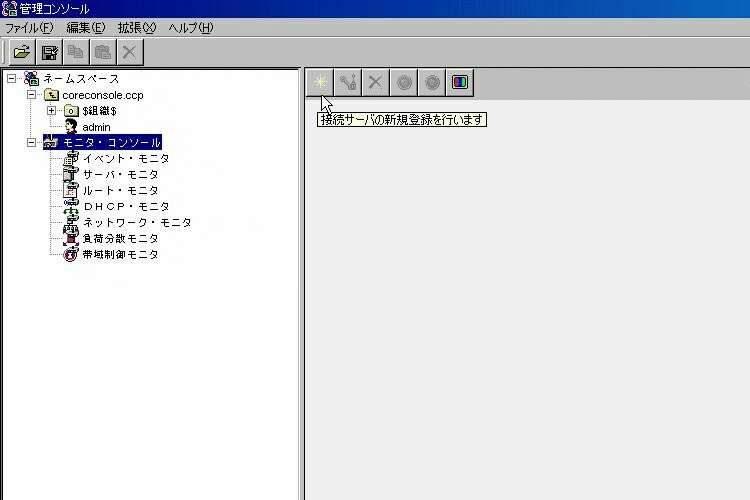
Task: Select モニタ・コンソール in the tree
Action: coord(111,143)
